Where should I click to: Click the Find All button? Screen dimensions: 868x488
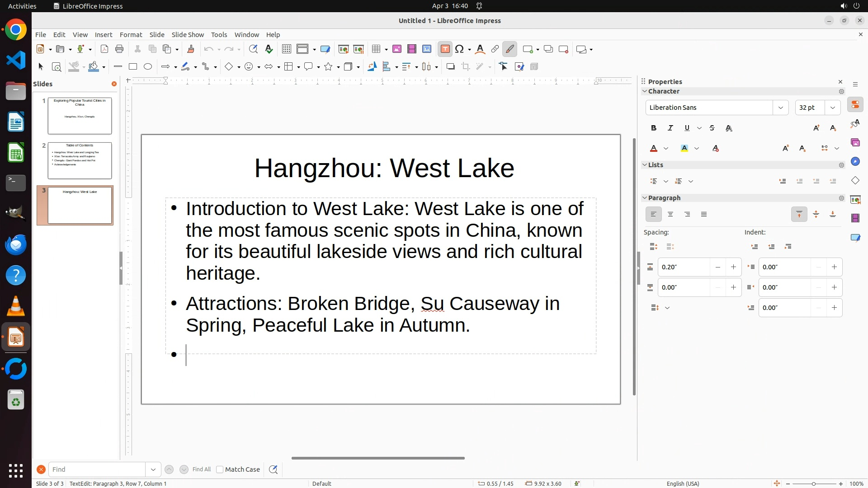tap(202, 469)
